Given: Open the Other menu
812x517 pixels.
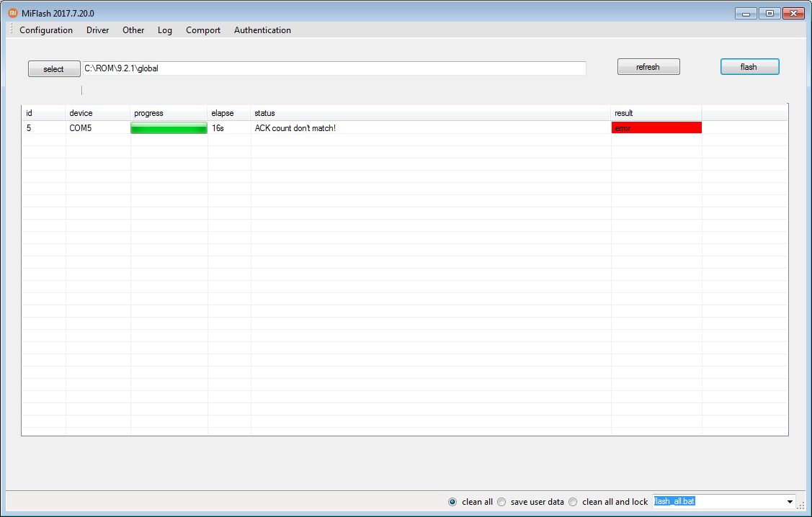Looking at the screenshot, I should click(133, 30).
